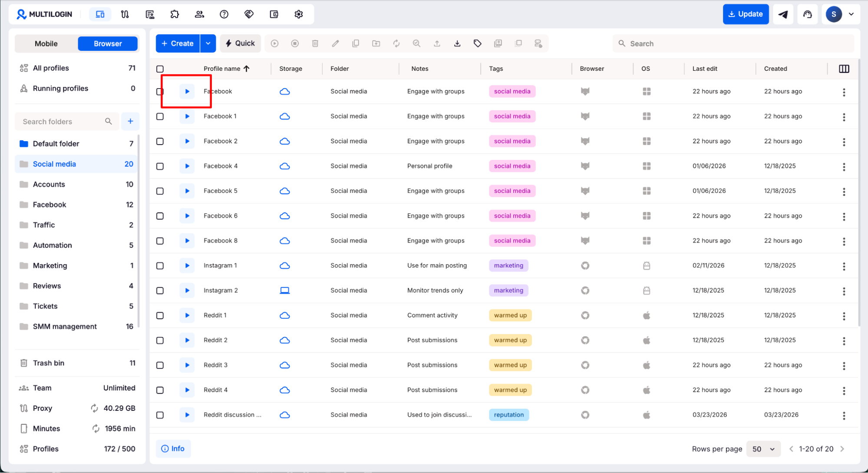Open the gear settings icon in the top nav
The image size is (868, 473).
coord(299,14)
